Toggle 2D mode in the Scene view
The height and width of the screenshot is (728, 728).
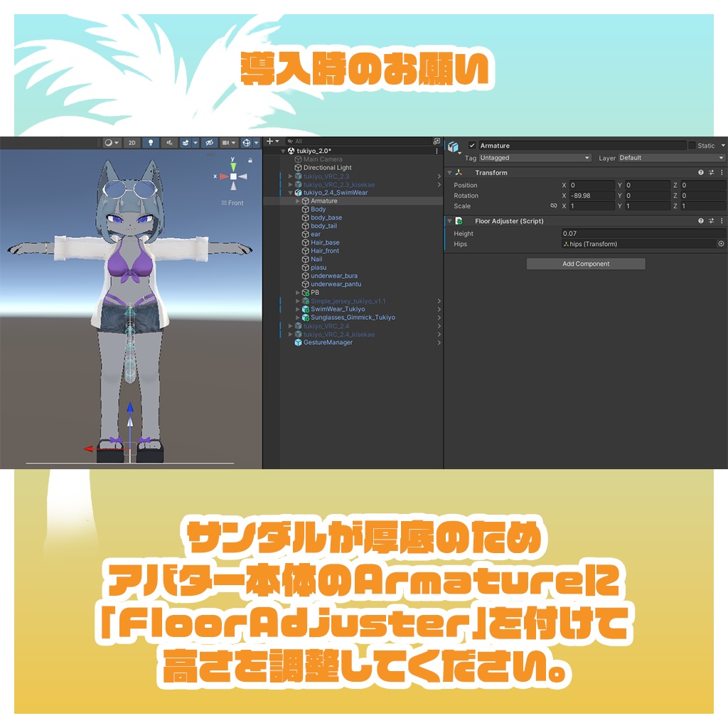click(132, 143)
